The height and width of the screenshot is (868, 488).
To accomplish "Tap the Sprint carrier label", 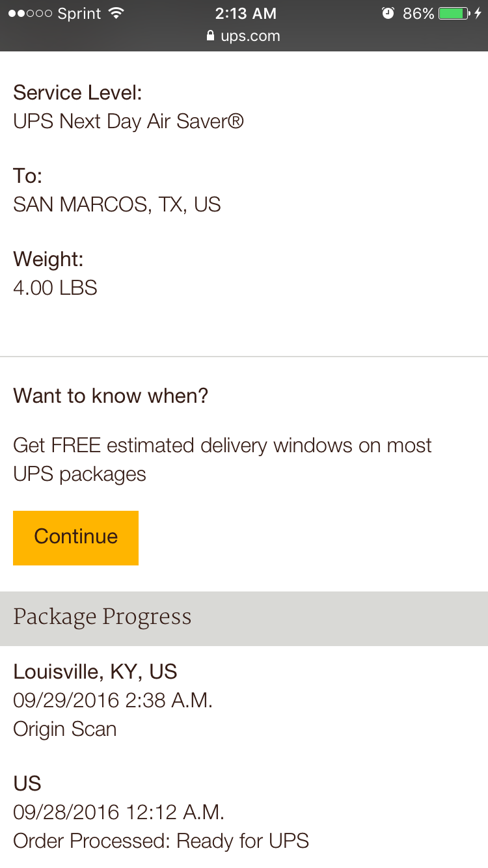I will (x=79, y=13).
